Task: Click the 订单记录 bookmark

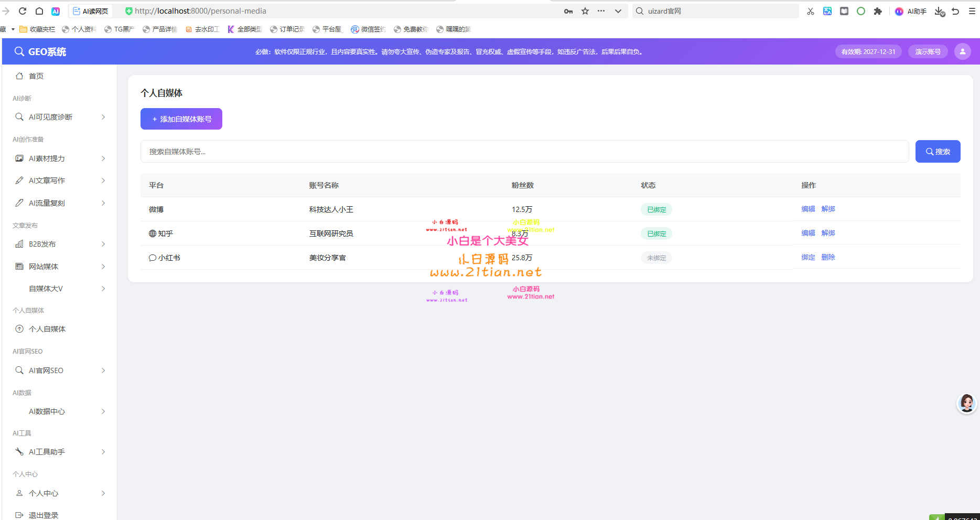Action: click(x=287, y=29)
